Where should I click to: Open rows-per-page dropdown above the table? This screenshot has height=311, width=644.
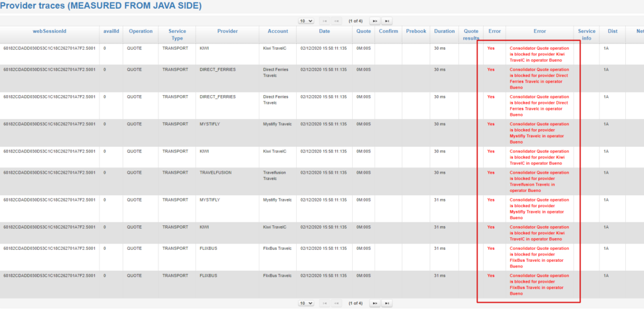pyautogui.click(x=306, y=21)
